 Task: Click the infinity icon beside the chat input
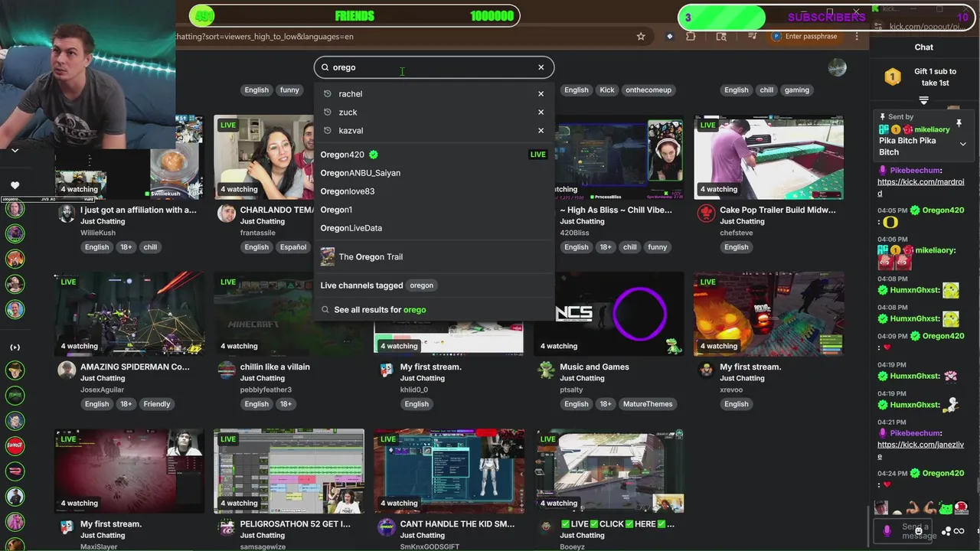959,531
